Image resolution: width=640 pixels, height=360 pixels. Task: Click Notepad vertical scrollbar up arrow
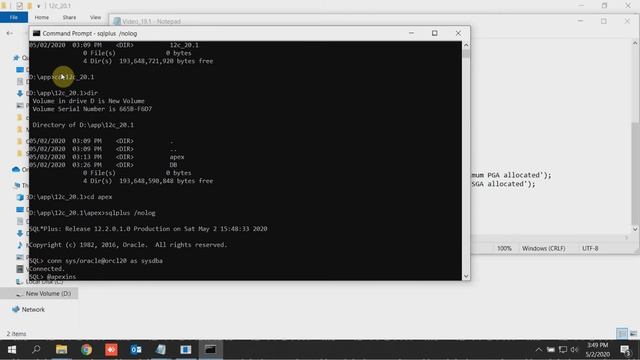pyautogui.click(x=635, y=42)
